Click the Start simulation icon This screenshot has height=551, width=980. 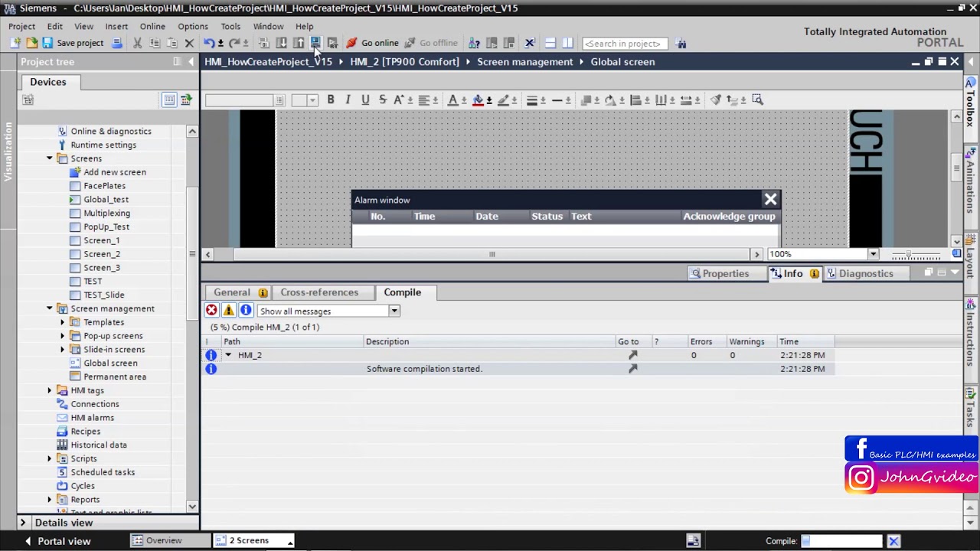coord(315,44)
